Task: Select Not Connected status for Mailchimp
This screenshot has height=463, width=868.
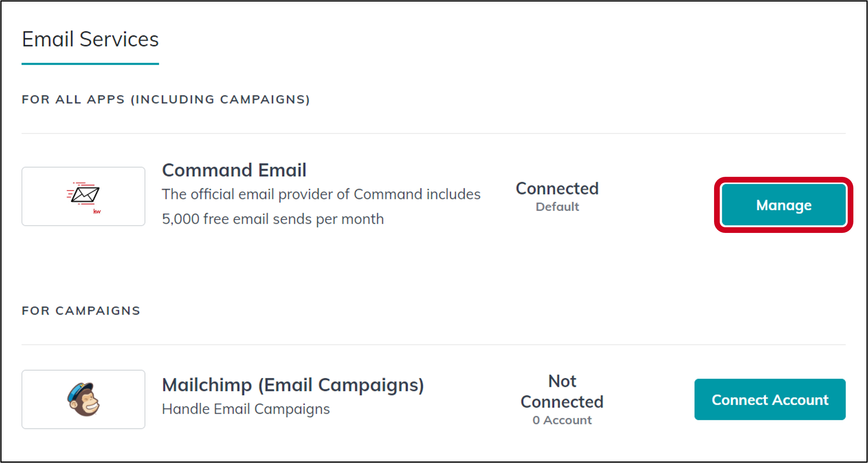Action: coord(562,391)
